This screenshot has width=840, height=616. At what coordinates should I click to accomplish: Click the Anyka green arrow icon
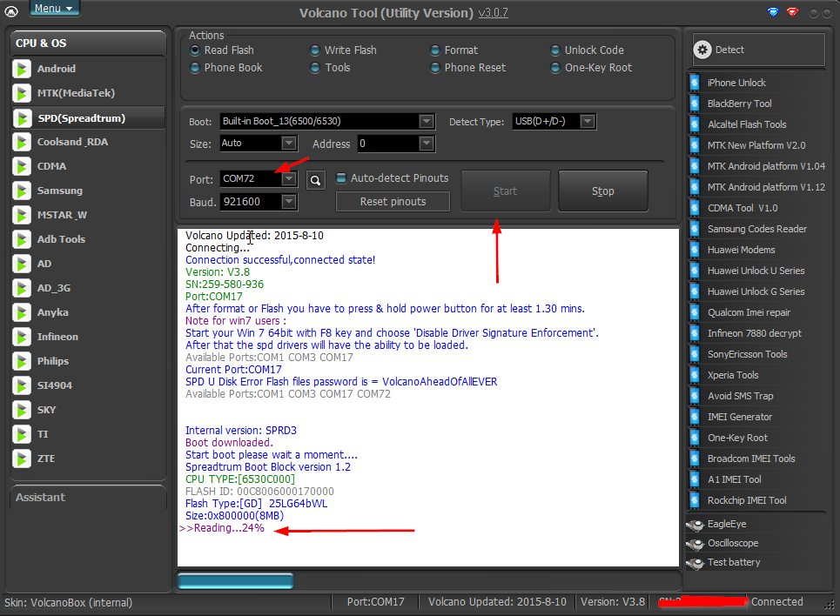[x=22, y=313]
